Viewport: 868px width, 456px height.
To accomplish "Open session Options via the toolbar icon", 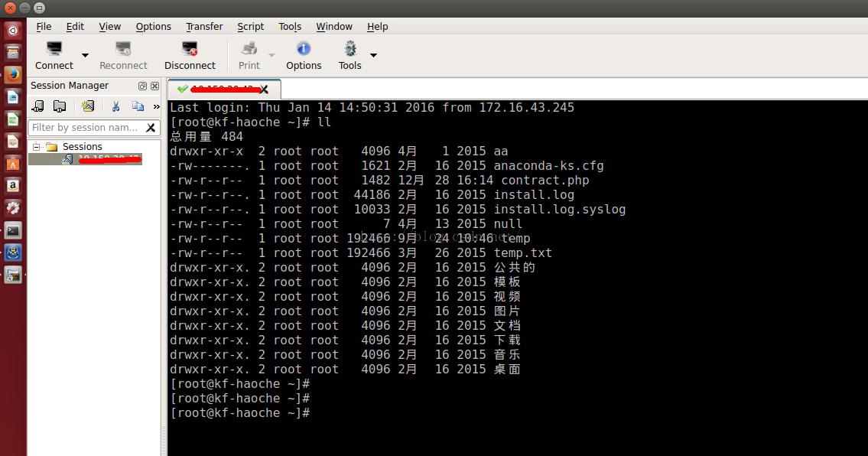I will (x=303, y=48).
